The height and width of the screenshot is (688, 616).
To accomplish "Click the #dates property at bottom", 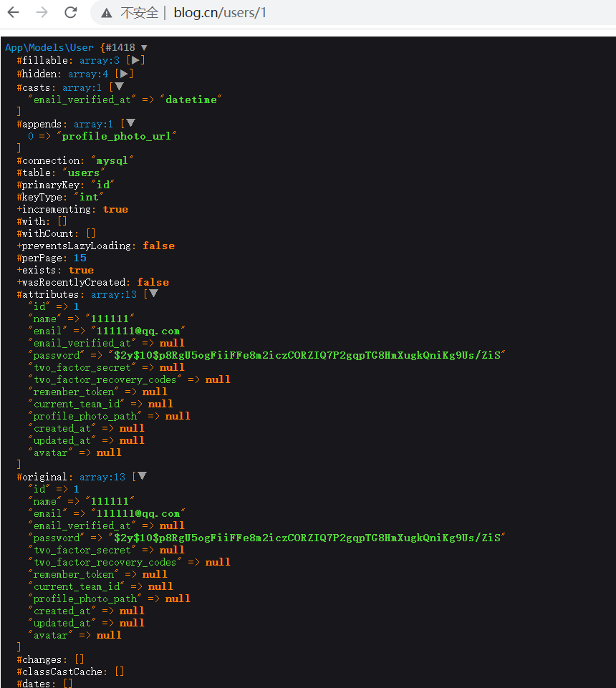I will click(36, 683).
